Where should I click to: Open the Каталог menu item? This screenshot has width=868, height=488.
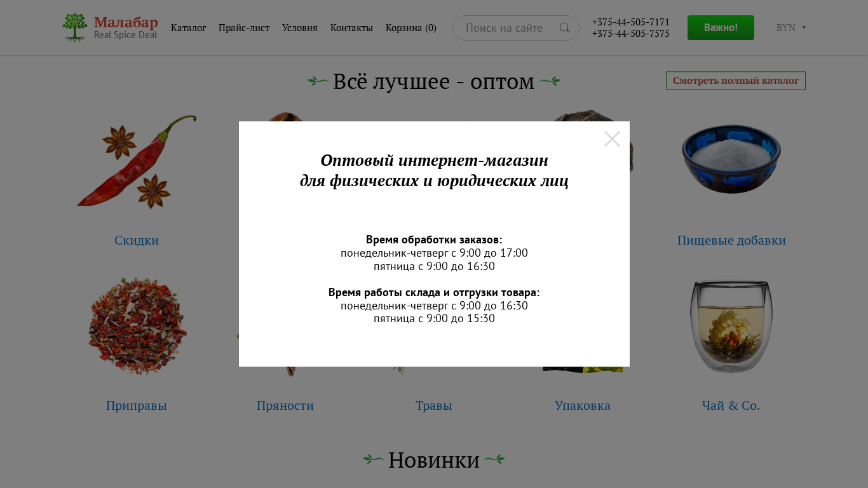point(189,28)
